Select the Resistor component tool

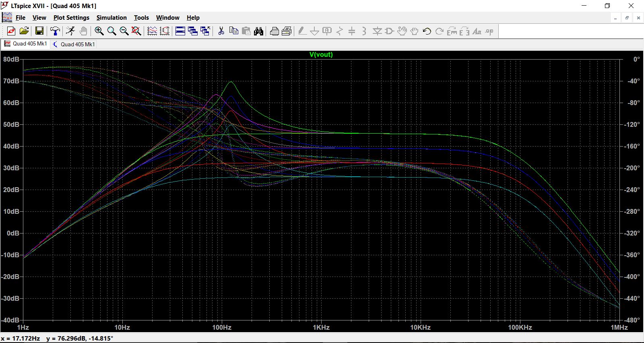[340, 31]
